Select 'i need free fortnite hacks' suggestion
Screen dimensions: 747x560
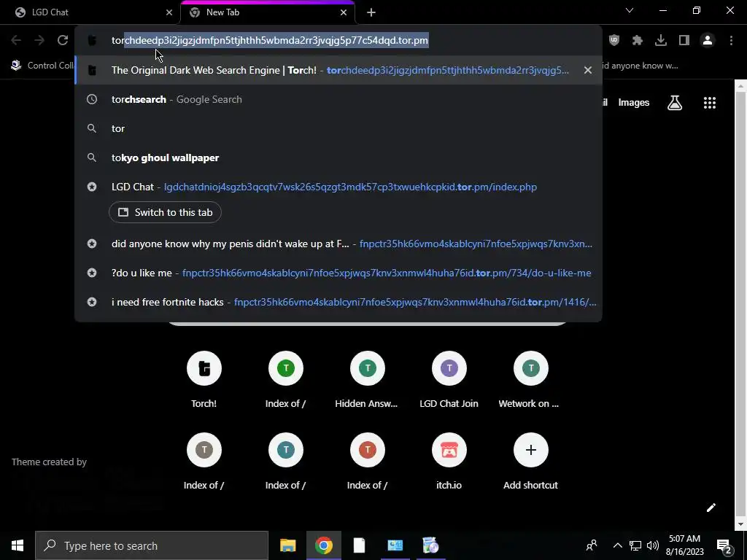point(338,302)
